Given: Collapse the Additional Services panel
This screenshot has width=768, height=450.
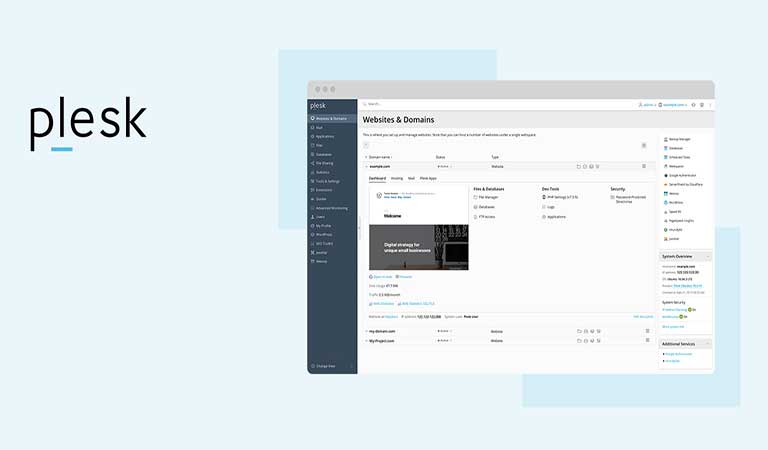Looking at the screenshot, I should click(x=707, y=344).
